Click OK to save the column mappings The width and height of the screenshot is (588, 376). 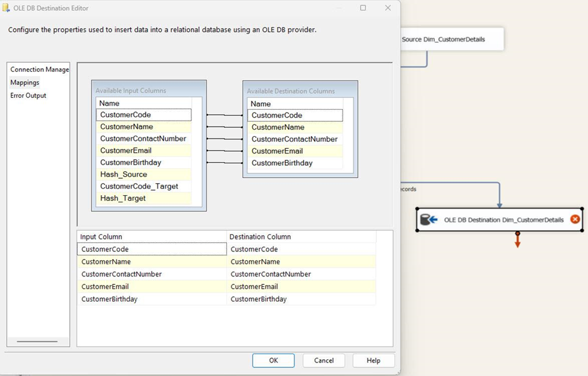tap(273, 360)
